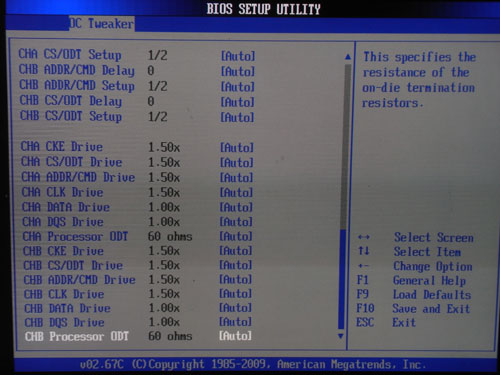The width and height of the screenshot is (500, 375).
Task: Open the CHB ADDR/CMD Drive [Auto] option
Action: 236,279
